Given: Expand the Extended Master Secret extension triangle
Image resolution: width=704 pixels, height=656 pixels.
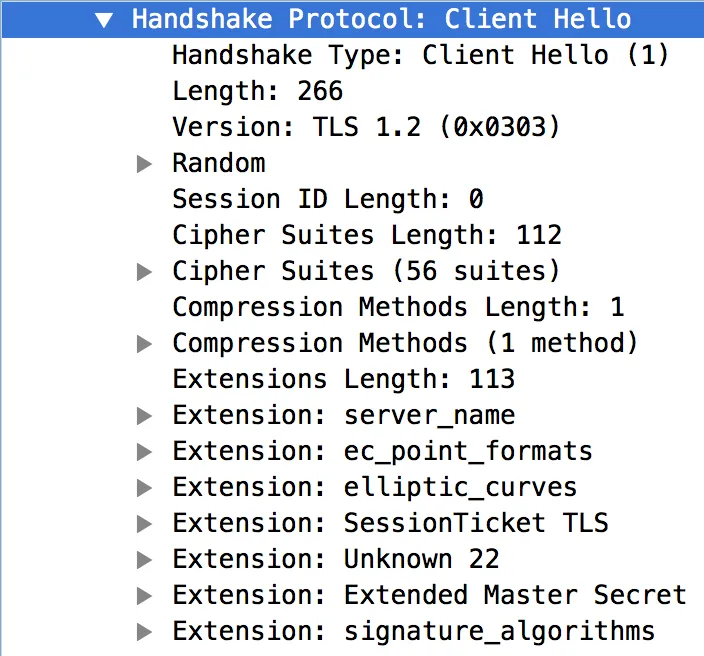Looking at the screenshot, I should [145, 596].
